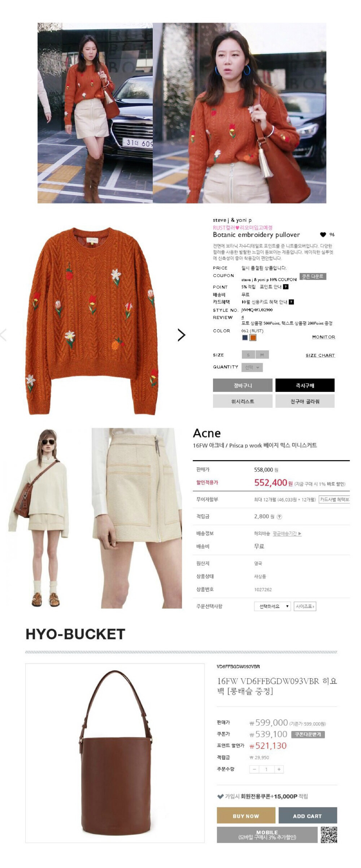Decrease order quantity with minus button
Image resolution: width=361 pixels, height=868 pixels.
pos(255,769)
